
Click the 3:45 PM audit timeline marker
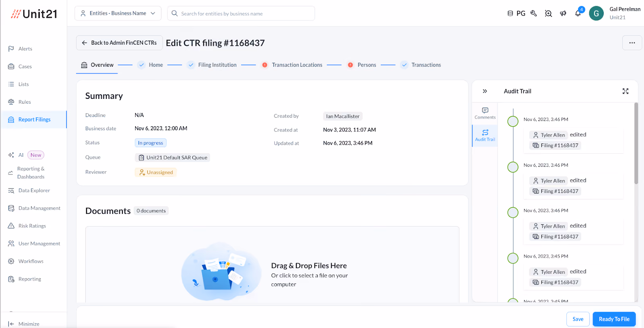pyautogui.click(x=513, y=258)
